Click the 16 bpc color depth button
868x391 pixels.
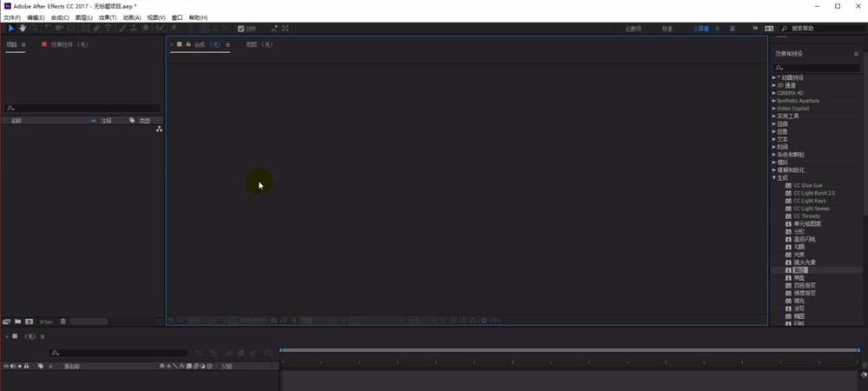tap(45, 321)
